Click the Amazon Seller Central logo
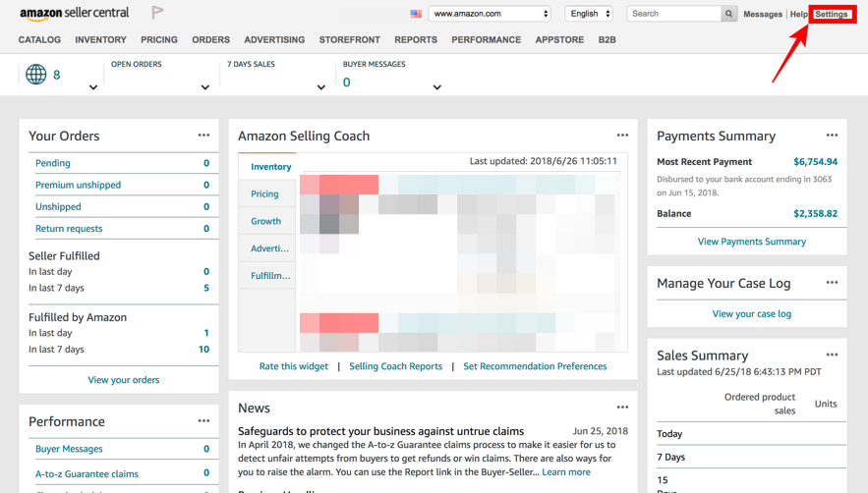This screenshot has height=493, width=868. [x=74, y=14]
